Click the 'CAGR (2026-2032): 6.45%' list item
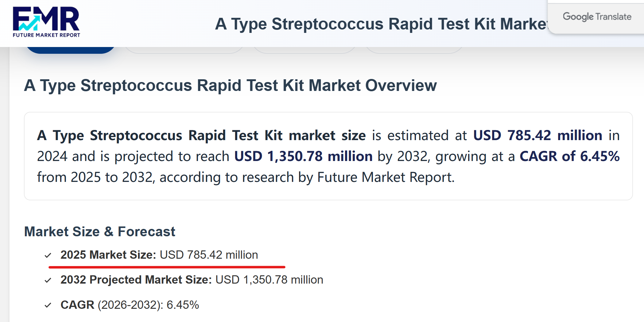The width and height of the screenshot is (644, 322). [130, 305]
